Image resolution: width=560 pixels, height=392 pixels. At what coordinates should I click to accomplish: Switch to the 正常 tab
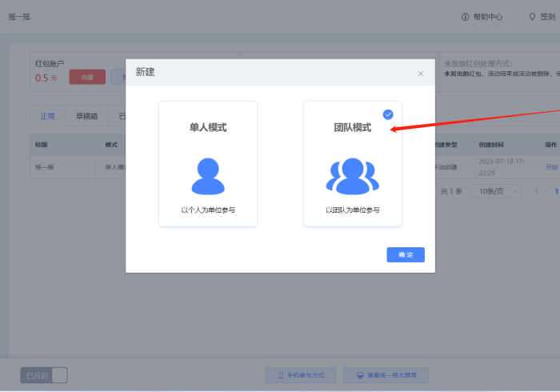click(x=47, y=116)
